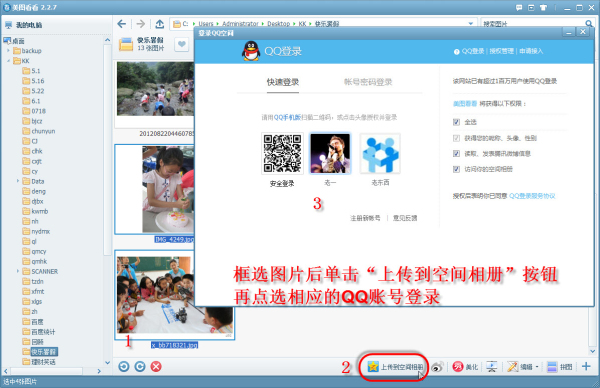This screenshot has width=600, height=388.
Task: Select IMG_4249.jpg thumbnail
Action: point(155,189)
